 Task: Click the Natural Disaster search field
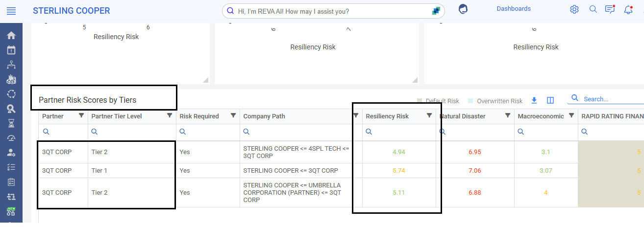point(475,132)
